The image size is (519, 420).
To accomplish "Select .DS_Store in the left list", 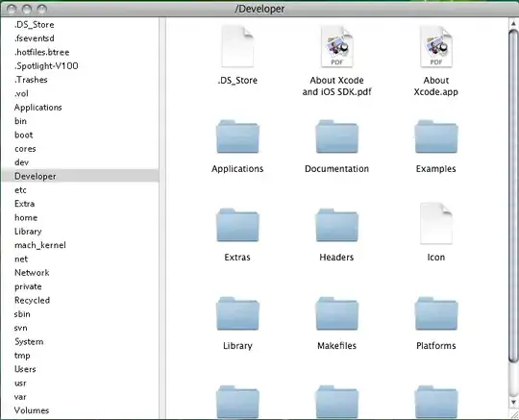I will [34, 24].
